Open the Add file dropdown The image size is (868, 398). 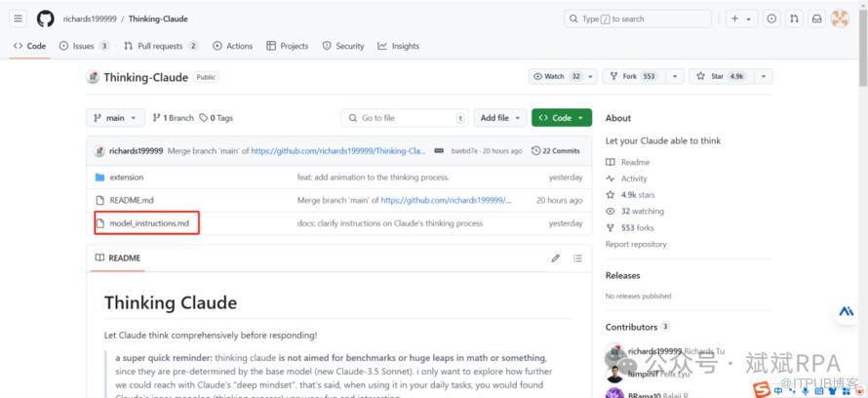pos(500,118)
